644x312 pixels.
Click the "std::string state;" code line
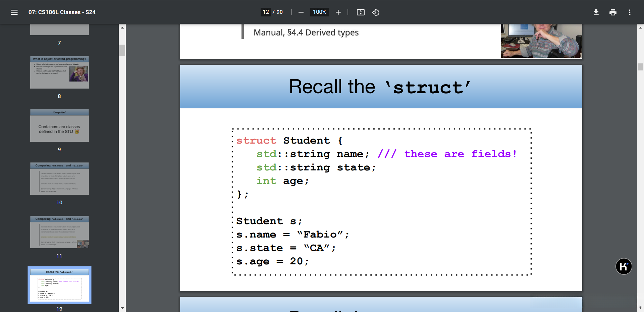316,167
